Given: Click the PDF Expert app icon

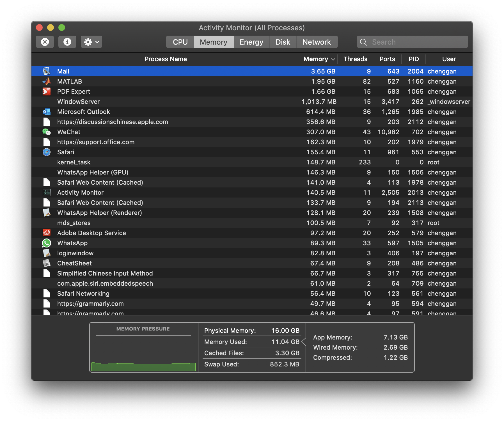Looking at the screenshot, I should (47, 91).
